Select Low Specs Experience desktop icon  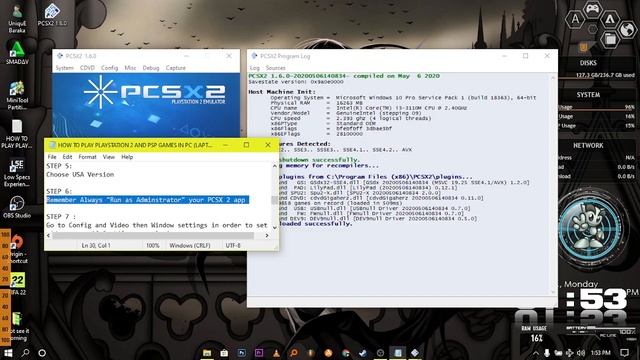[x=17, y=173]
